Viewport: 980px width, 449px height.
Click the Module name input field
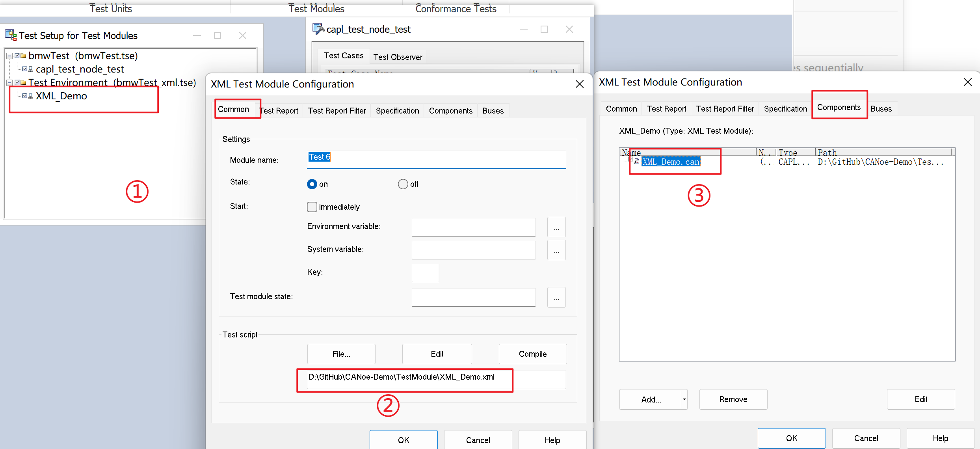pyautogui.click(x=434, y=158)
